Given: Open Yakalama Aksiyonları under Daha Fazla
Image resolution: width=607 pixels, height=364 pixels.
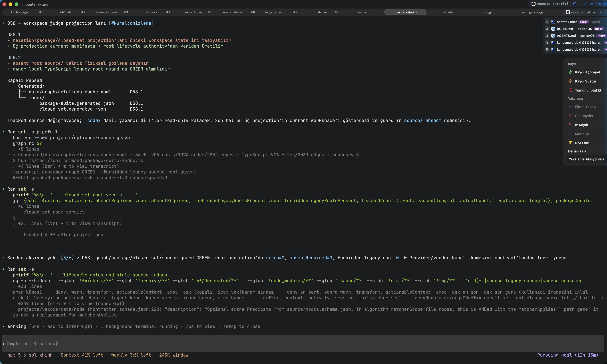Looking at the screenshot, I should point(586,159).
